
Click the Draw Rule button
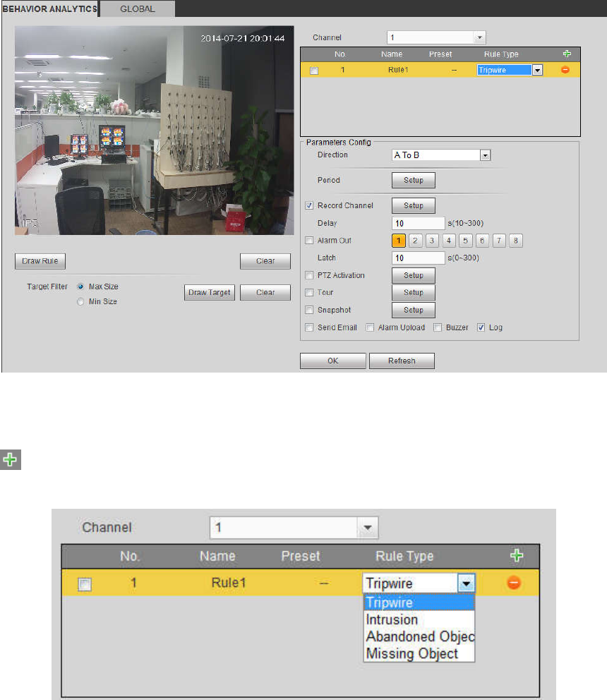[40, 261]
